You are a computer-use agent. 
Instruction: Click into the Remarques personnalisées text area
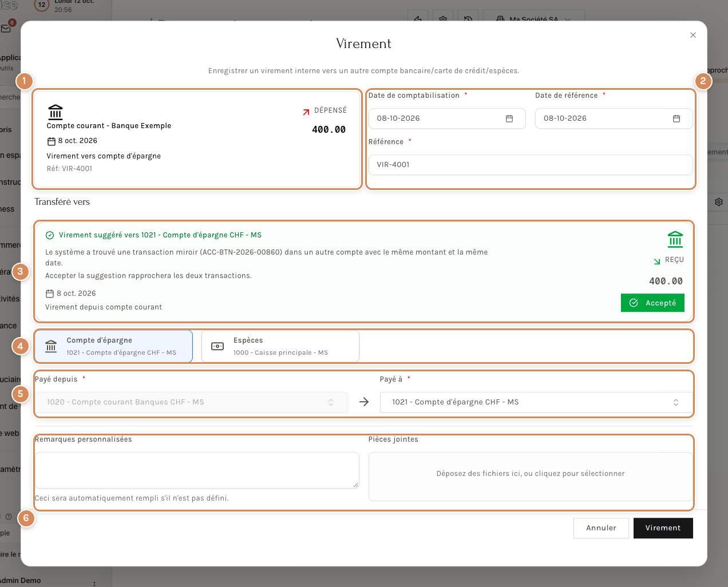click(197, 470)
